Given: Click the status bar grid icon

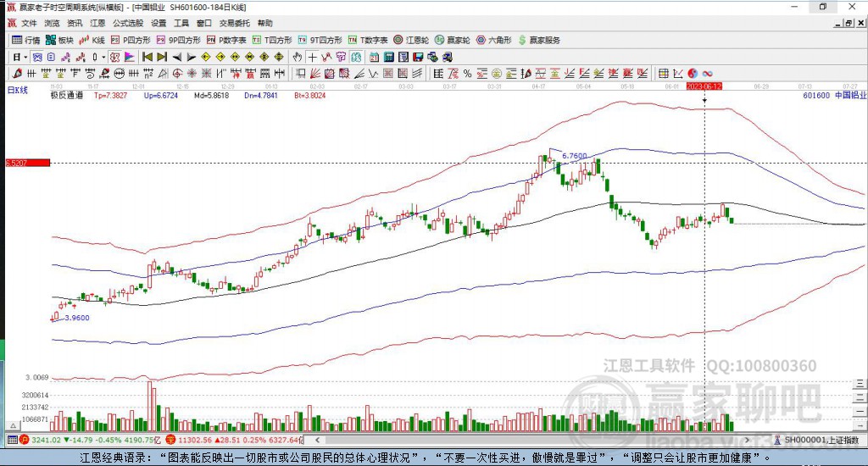Looking at the screenshot, I should tap(12, 440).
